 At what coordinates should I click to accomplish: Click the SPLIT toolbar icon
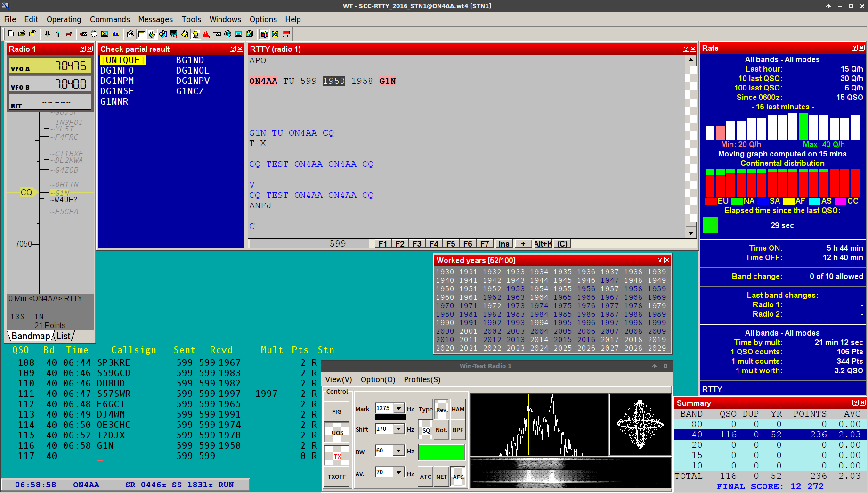click(286, 34)
